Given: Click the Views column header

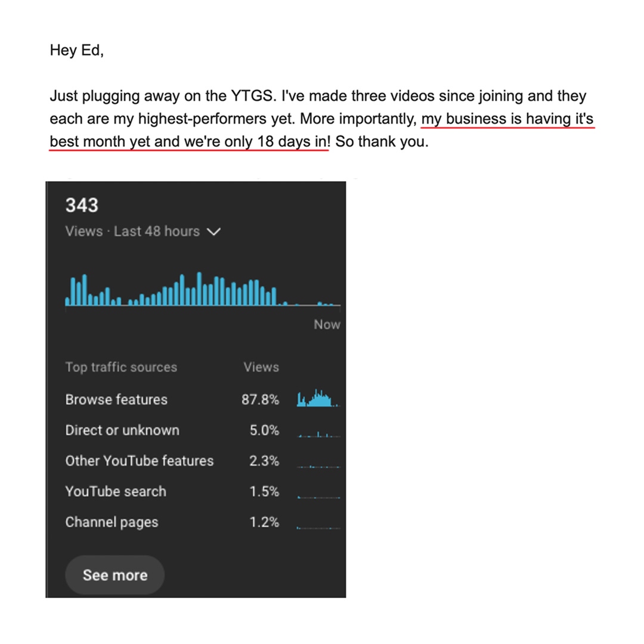Looking at the screenshot, I should click(x=261, y=367).
